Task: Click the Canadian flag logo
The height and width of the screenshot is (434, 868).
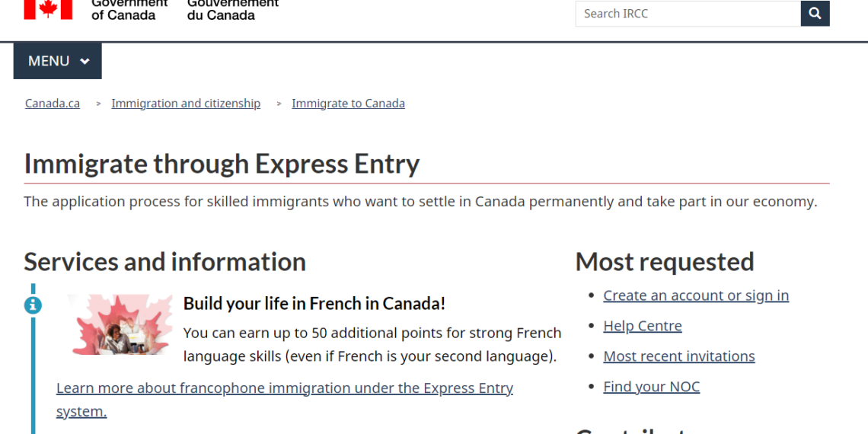Action: 48,9
